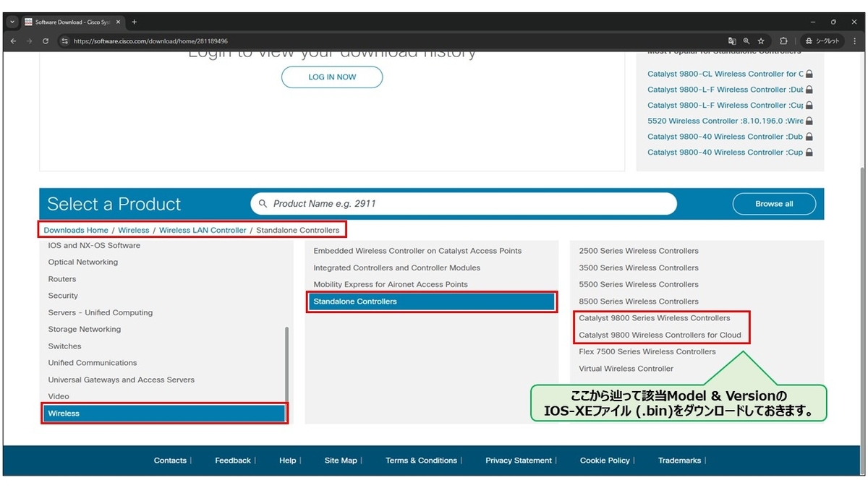Select Video category
The width and height of the screenshot is (868, 488).
pos(59,396)
